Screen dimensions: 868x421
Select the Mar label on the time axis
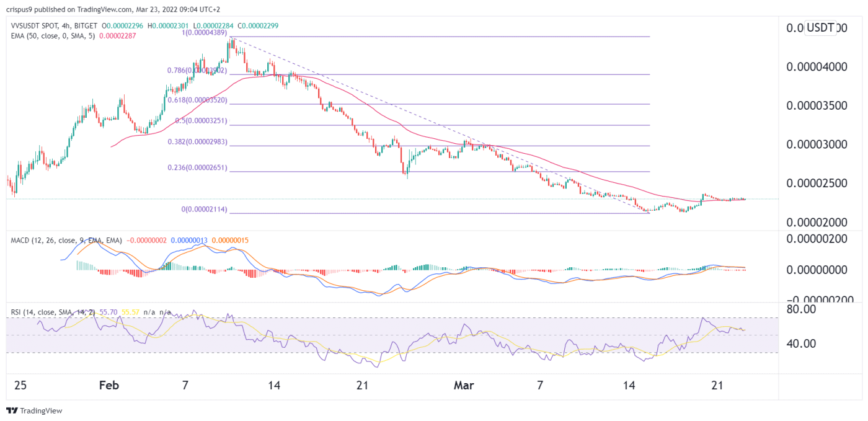(x=464, y=385)
